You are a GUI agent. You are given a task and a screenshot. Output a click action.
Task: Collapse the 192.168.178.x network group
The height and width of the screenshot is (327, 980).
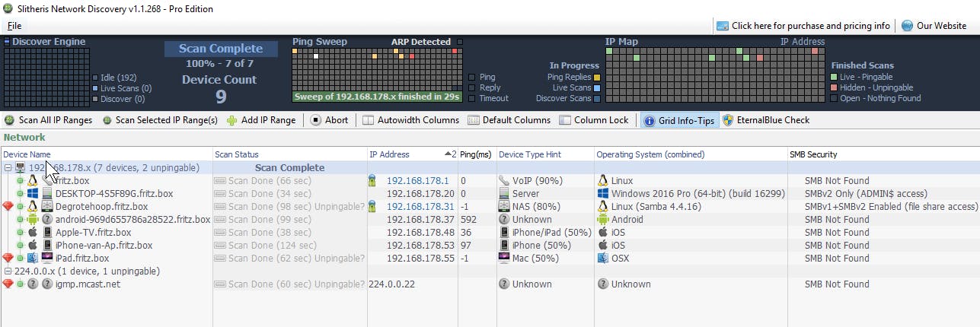[8, 168]
